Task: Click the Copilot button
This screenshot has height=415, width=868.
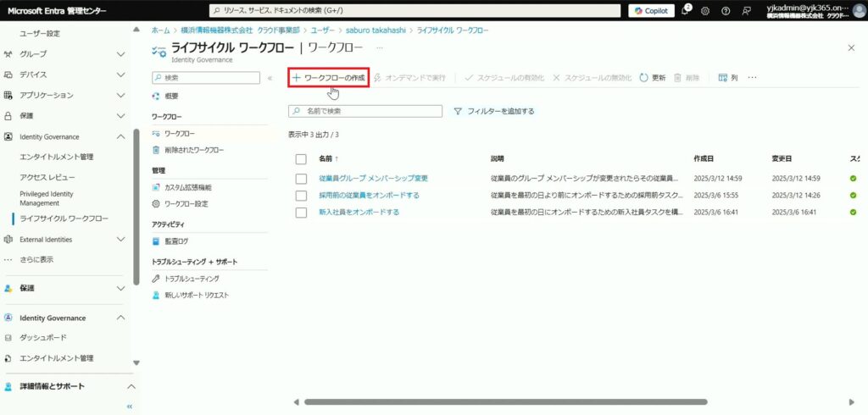Action: click(x=652, y=11)
